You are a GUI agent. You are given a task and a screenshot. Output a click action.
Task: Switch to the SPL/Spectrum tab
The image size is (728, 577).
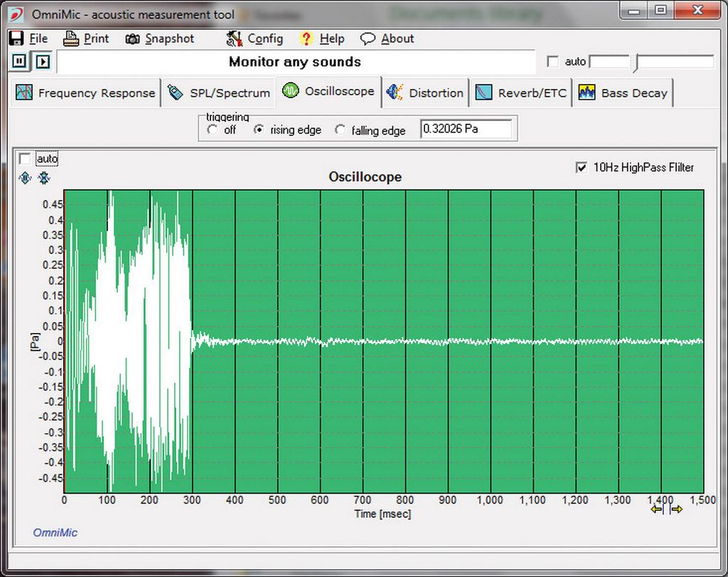pos(219,93)
